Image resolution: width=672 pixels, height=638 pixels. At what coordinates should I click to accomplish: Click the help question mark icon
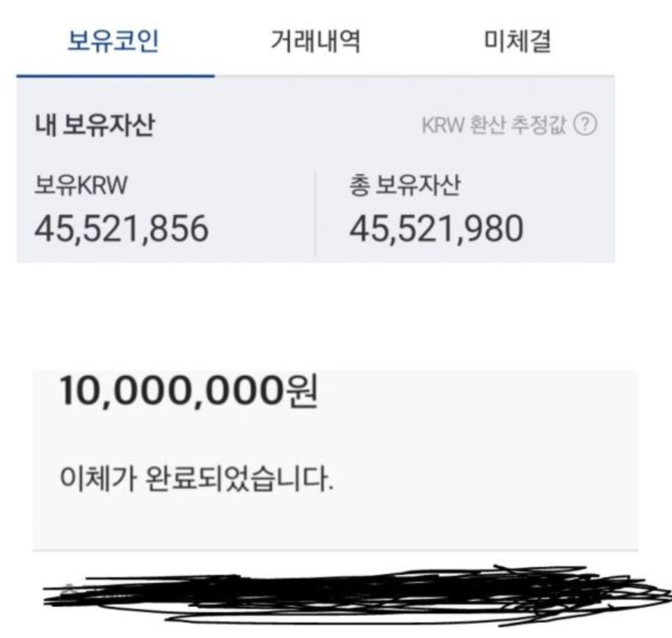pos(585,125)
